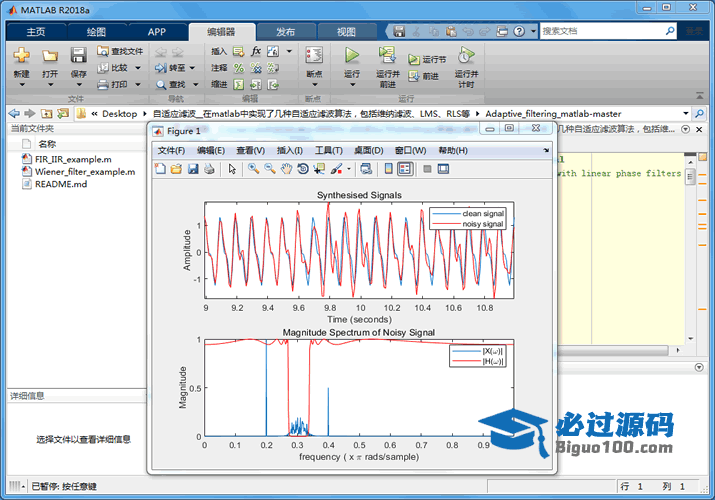The height and width of the screenshot is (500, 715).
Task: Open Print (打印) dropdown arrow
Action: coord(138,84)
